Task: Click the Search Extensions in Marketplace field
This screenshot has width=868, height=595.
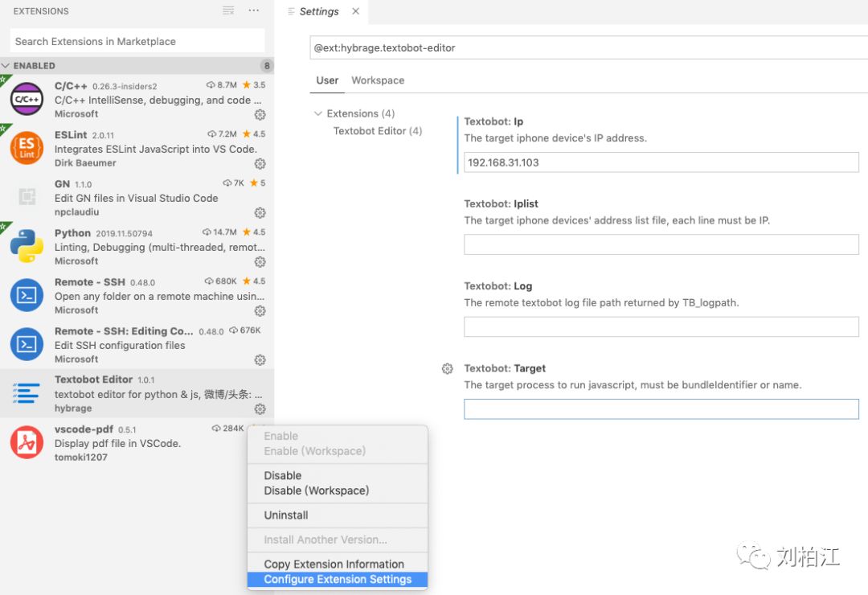Action: (137, 42)
